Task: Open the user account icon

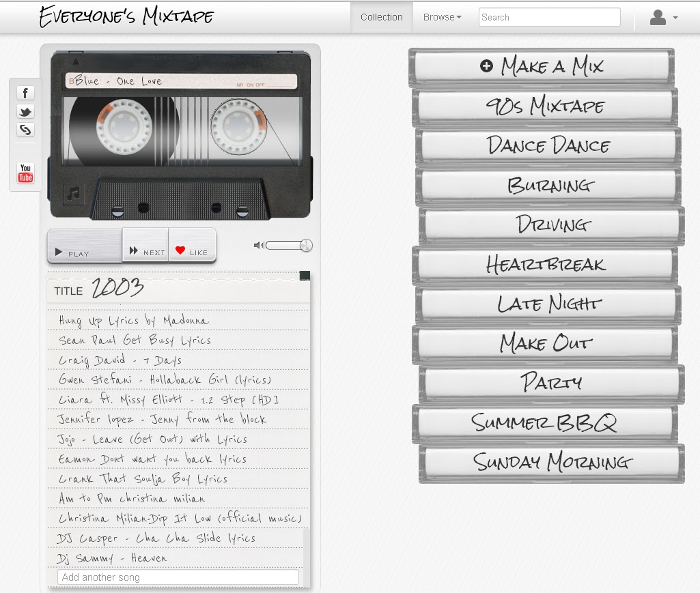Action: (x=658, y=17)
